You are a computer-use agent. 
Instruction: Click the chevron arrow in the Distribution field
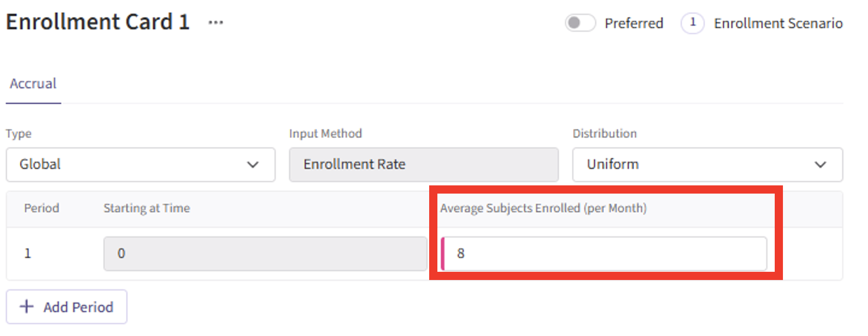[820, 165]
